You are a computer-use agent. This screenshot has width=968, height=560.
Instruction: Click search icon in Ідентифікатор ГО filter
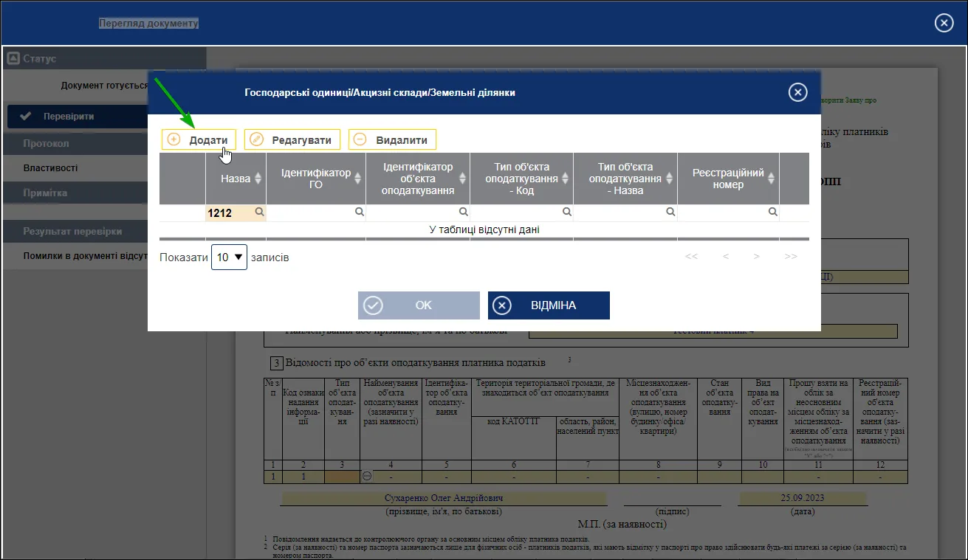(x=359, y=212)
